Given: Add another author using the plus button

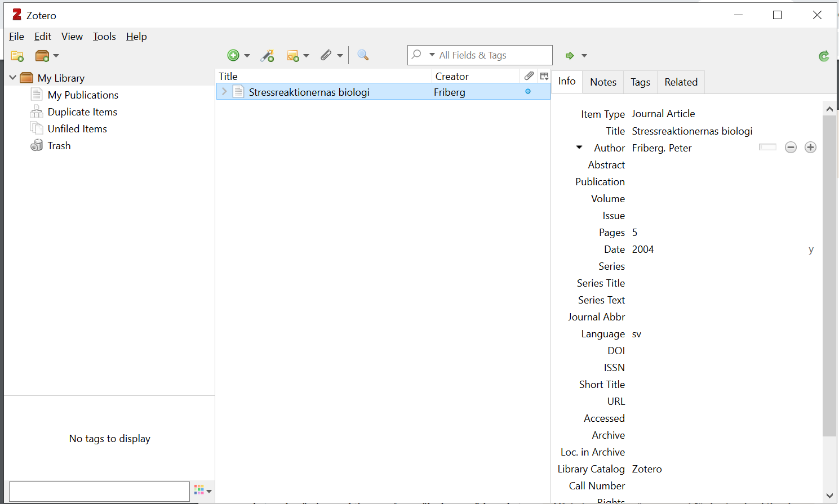Looking at the screenshot, I should coord(810,148).
